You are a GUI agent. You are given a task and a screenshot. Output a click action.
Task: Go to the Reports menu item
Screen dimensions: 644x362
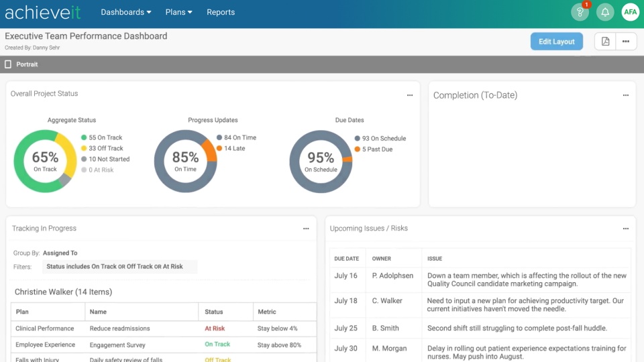click(221, 12)
